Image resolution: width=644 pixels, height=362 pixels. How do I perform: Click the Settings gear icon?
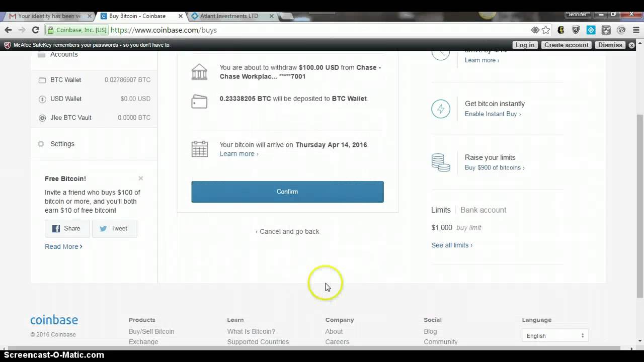tap(41, 144)
